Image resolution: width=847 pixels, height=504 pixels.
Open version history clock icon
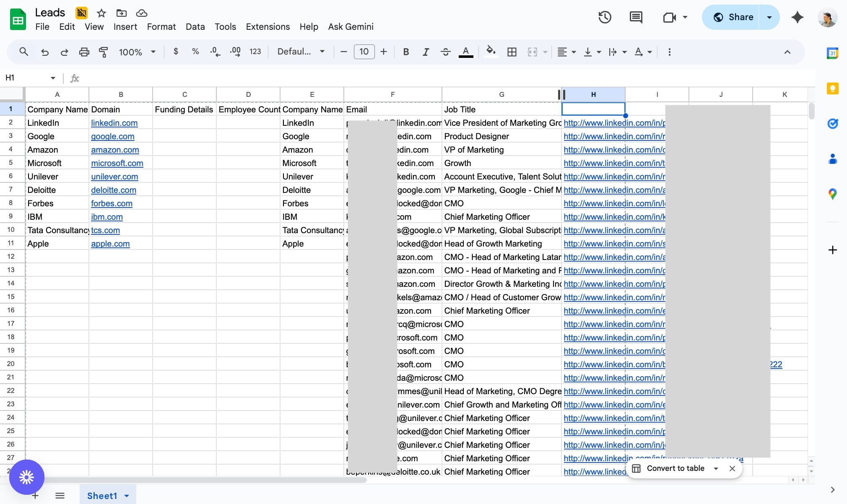(605, 17)
